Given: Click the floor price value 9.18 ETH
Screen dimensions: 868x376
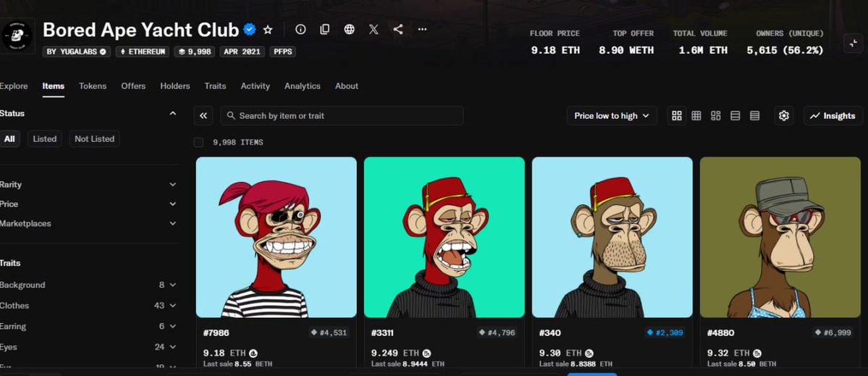Looking at the screenshot, I should (555, 51).
